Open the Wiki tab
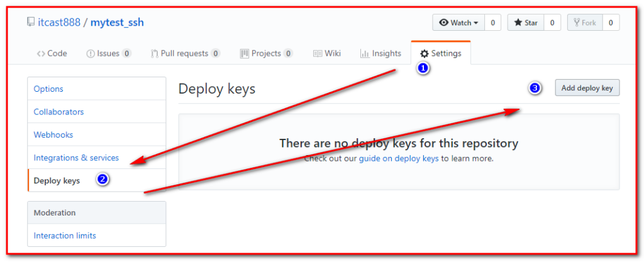 (x=327, y=53)
